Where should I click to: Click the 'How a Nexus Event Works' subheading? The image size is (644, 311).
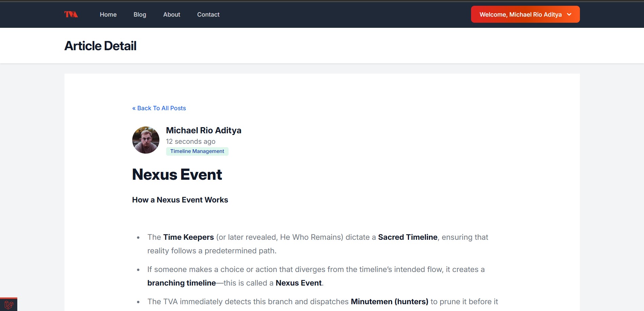tap(180, 200)
